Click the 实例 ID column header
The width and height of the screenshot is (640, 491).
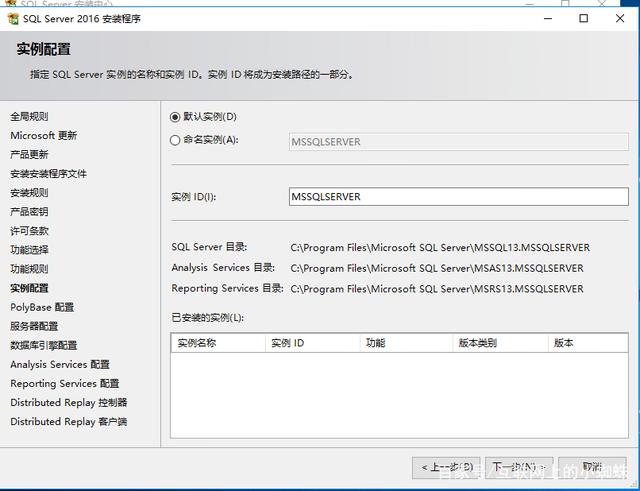coord(313,343)
